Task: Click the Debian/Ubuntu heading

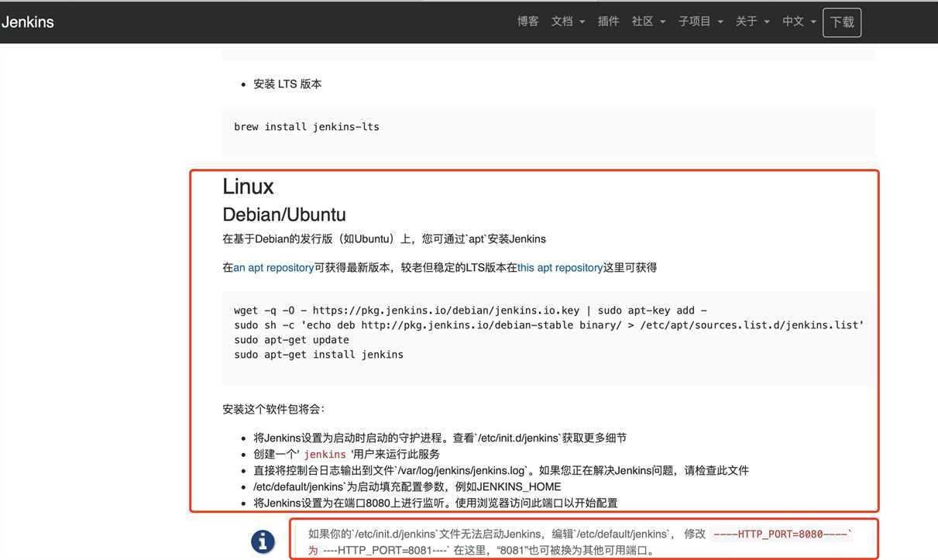Action: click(x=284, y=215)
